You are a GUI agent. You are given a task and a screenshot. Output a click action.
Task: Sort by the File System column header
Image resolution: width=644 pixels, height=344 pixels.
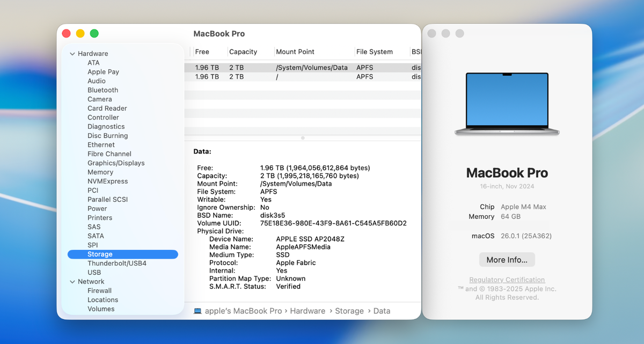tap(375, 52)
